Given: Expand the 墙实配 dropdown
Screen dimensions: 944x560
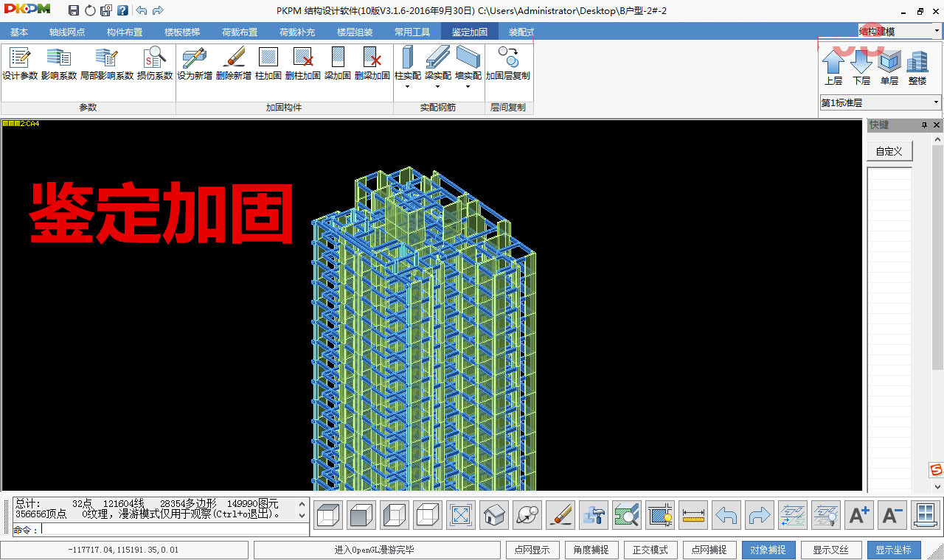Looking at the screenshot, I should pyautogui.click(x=468, y=86).
